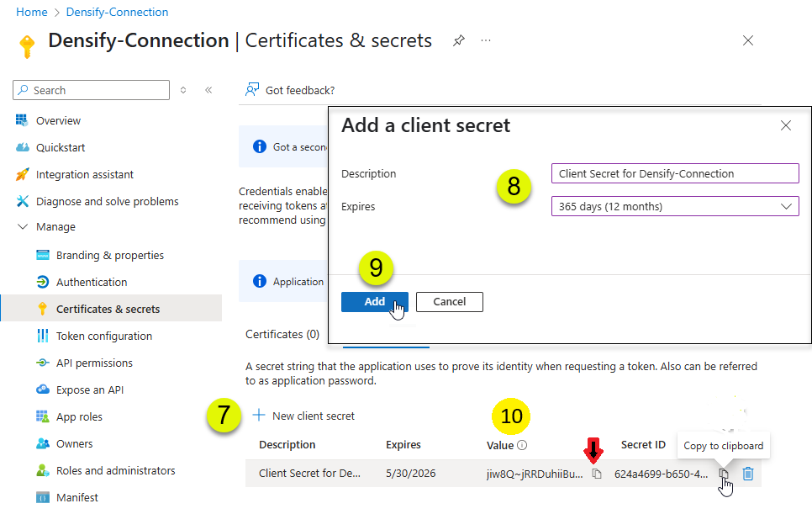Click the Expires column header
The width and height of the screenshot is (812, 514).
(x=403, y=444)
